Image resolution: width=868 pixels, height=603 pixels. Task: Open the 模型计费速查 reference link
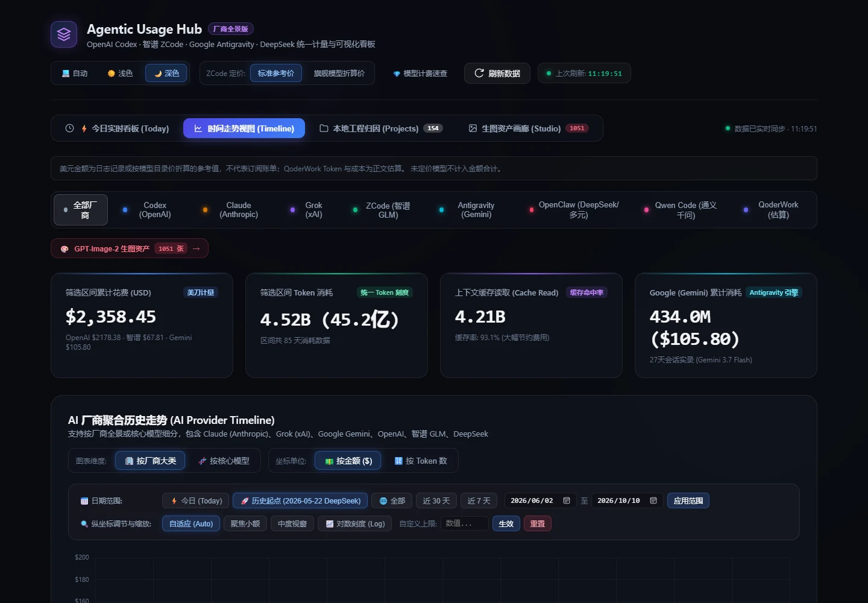coord(420,74)
